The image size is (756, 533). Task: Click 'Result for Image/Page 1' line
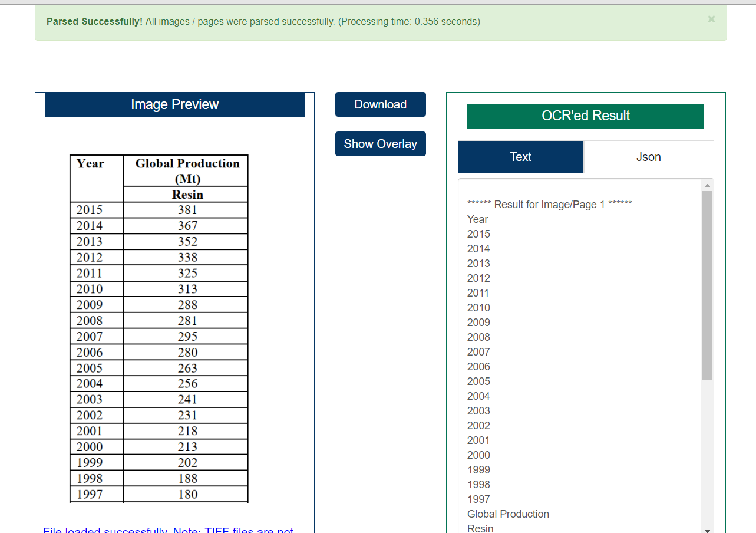coord(550,205)
